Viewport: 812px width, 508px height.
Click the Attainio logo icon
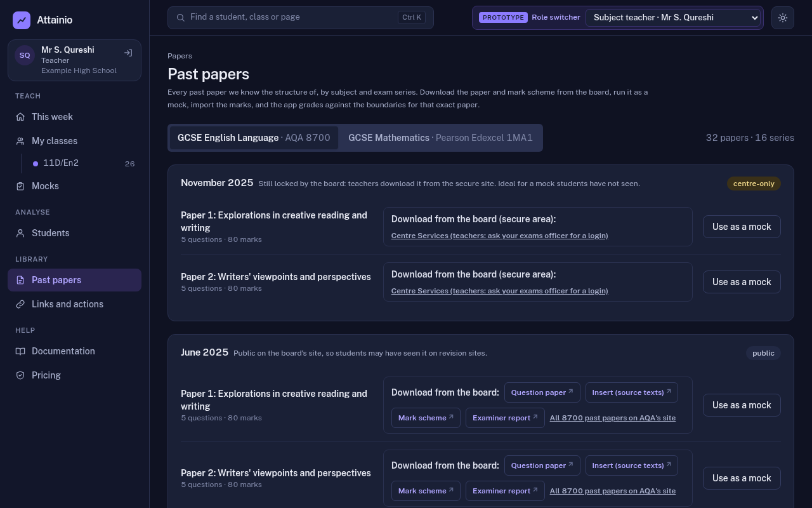[22, 20]
